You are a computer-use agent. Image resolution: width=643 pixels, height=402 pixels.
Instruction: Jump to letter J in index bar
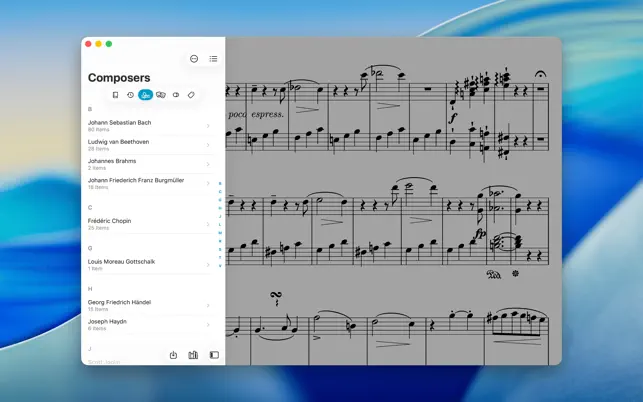pos(220,216)
